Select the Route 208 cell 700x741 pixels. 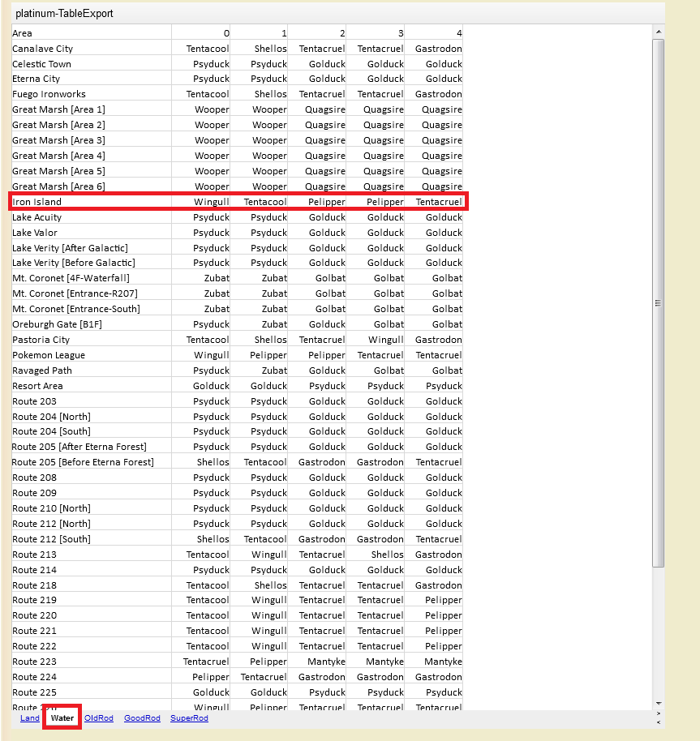click(x=91, y=478)
